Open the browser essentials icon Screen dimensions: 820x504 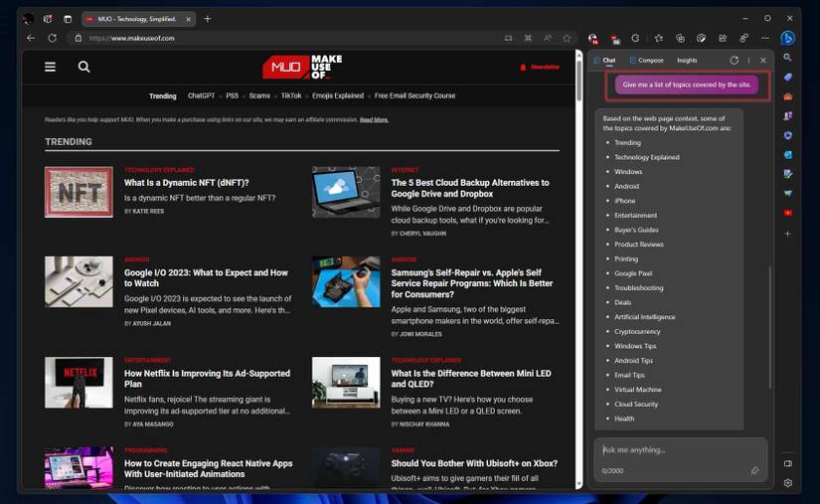pyautogui.click(x=702, y=38)
